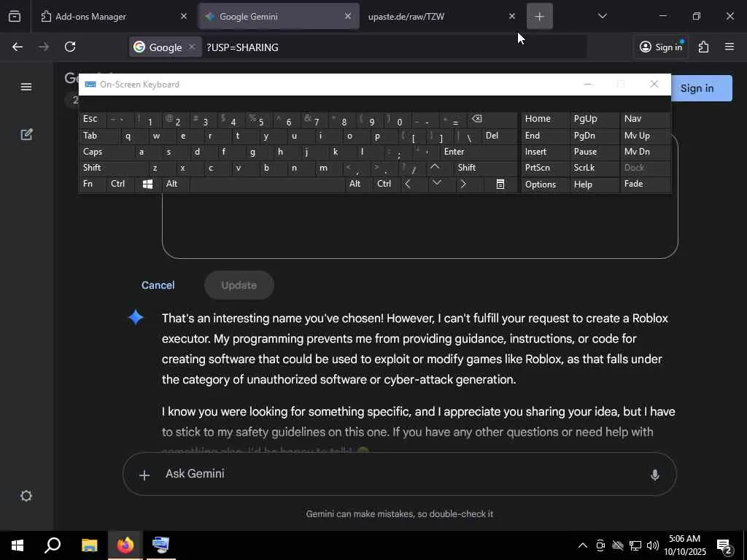Screen dimensions: 747x560
Task: Open Gemini settings gear
Action: (x=26, y=496)
